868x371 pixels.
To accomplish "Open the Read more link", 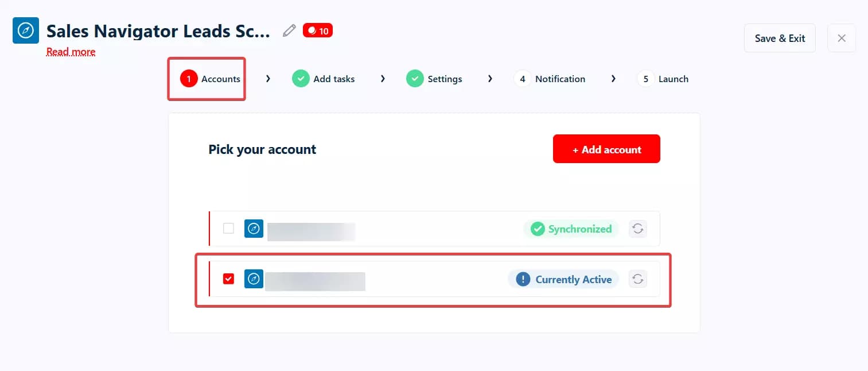I will [70, 51].
